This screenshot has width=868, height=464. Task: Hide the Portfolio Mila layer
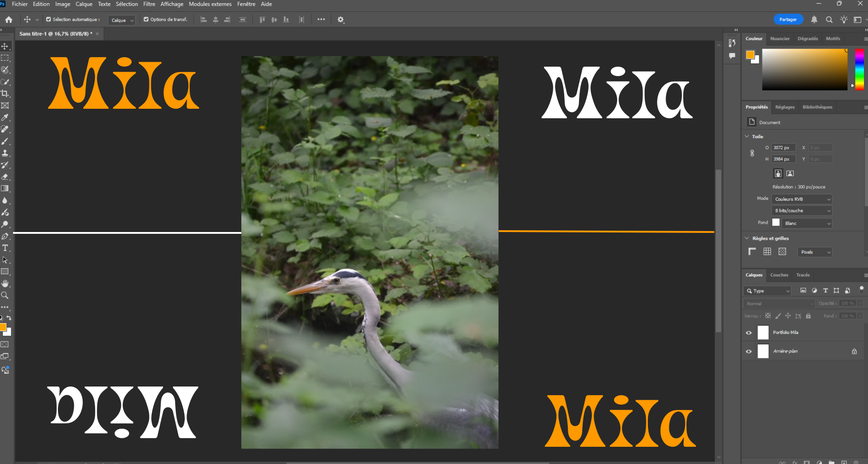(748, 333)
